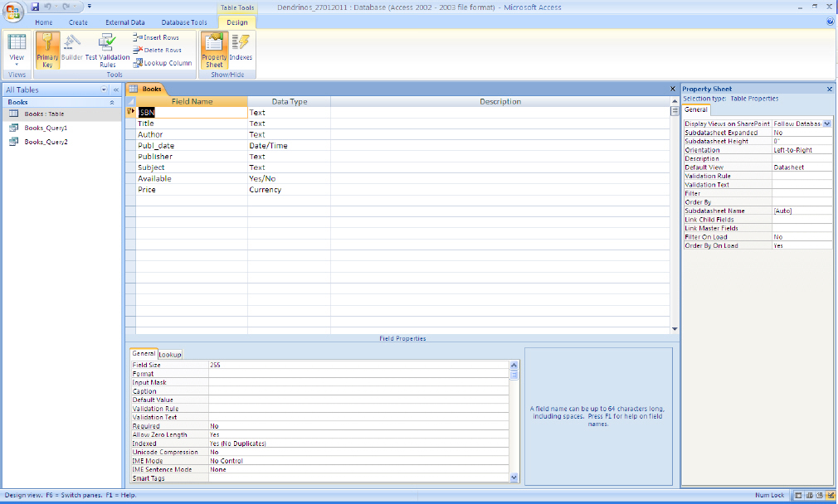Screen dimensions: 838x504
Task: Open Books_Query2 in the navigation pane
Action: (x=62, y=142)
